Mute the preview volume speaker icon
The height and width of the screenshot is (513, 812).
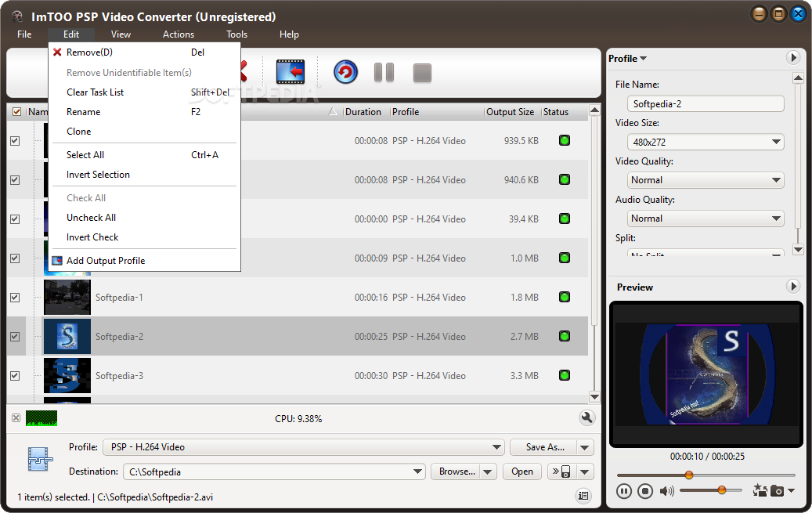[666, 491]
